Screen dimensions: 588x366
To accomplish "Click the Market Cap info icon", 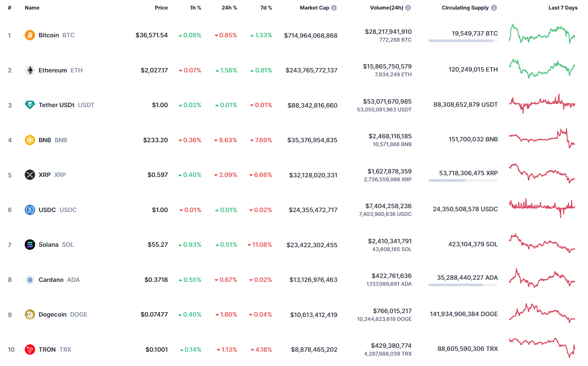I will tap(334, 8).
